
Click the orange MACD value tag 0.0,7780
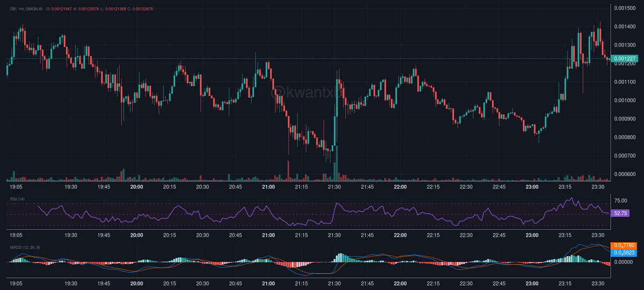click(x=624, y=245)
